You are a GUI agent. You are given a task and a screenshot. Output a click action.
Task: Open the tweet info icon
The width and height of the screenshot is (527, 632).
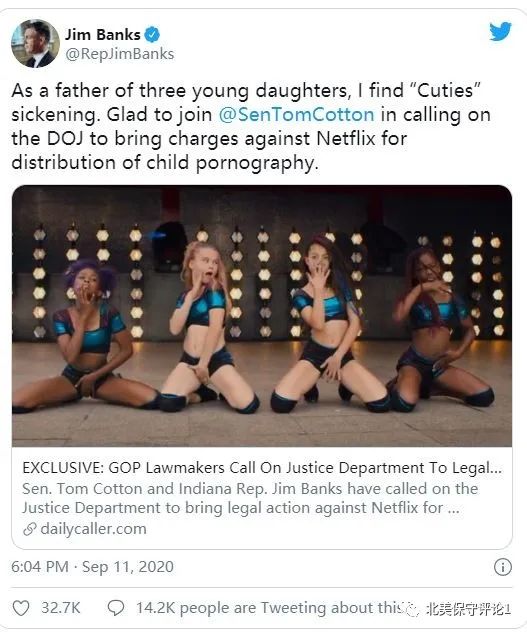point(502,567)
